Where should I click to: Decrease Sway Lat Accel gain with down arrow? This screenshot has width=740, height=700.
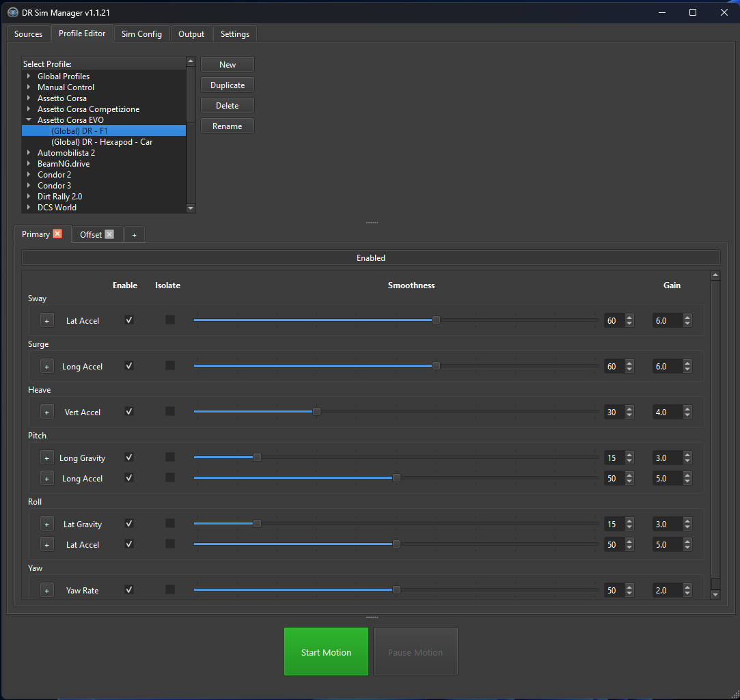tap(687, 324)
